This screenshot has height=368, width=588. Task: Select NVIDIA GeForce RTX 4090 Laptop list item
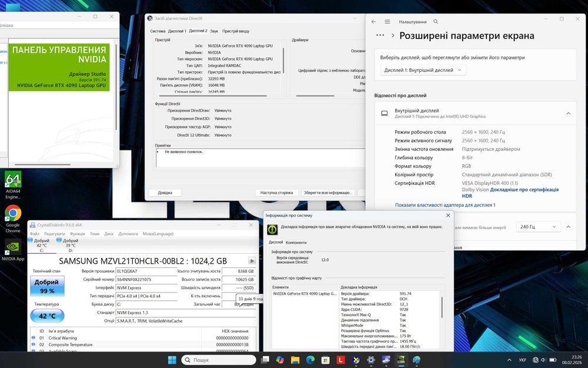305,294
